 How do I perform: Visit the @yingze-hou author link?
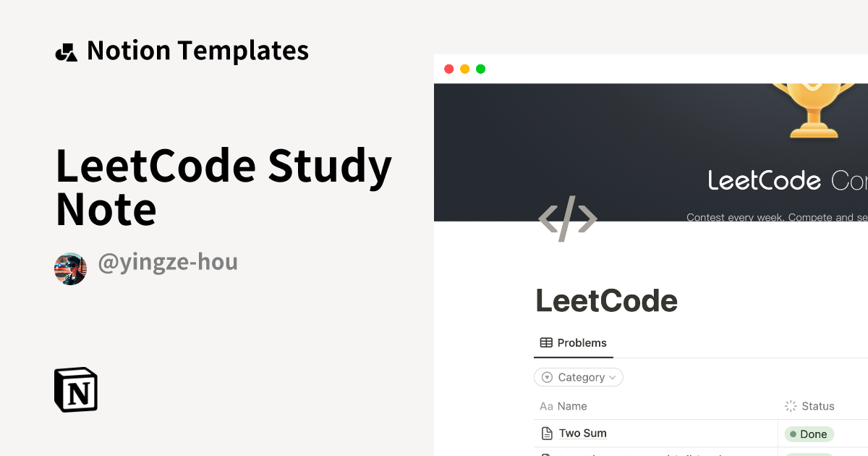pyautogui.click(x=169, y=262)
